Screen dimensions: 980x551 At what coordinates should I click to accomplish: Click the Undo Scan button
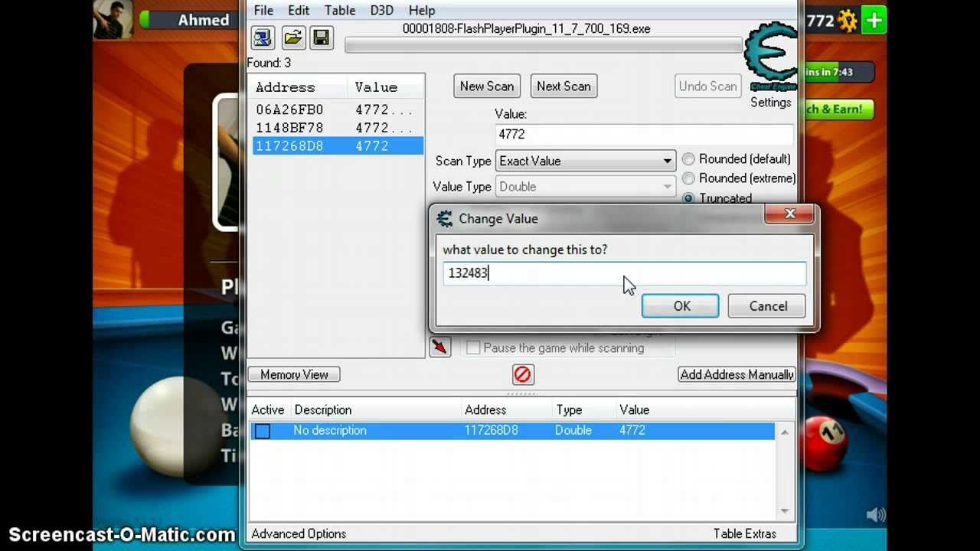(x=707, y=86)
